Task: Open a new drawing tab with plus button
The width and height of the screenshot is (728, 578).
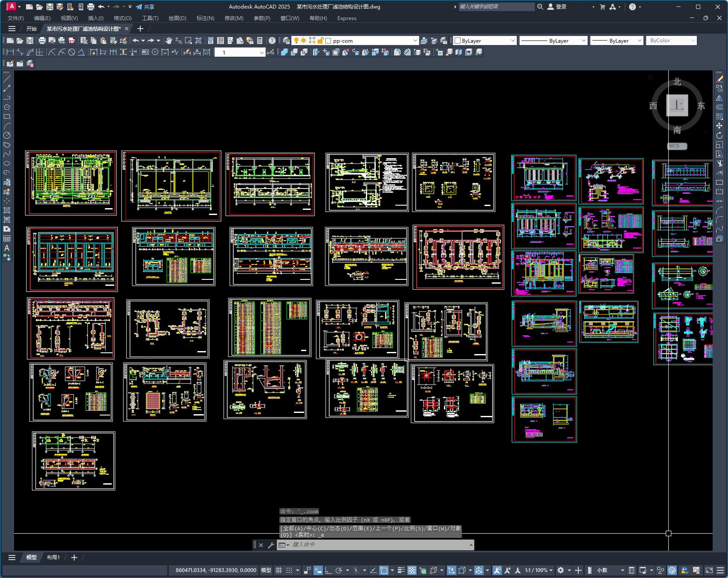Action: coord(140,29)
